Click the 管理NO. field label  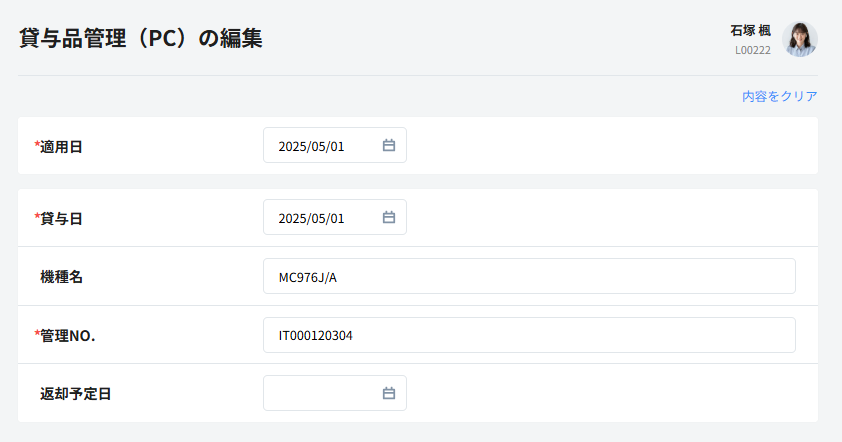tap(67, 336)
